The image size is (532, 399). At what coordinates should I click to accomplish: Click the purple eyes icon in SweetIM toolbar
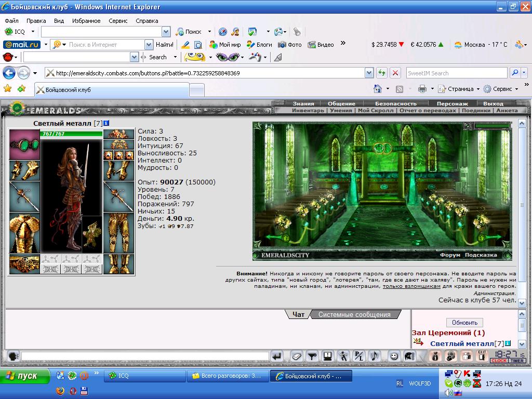click(228, 57)
